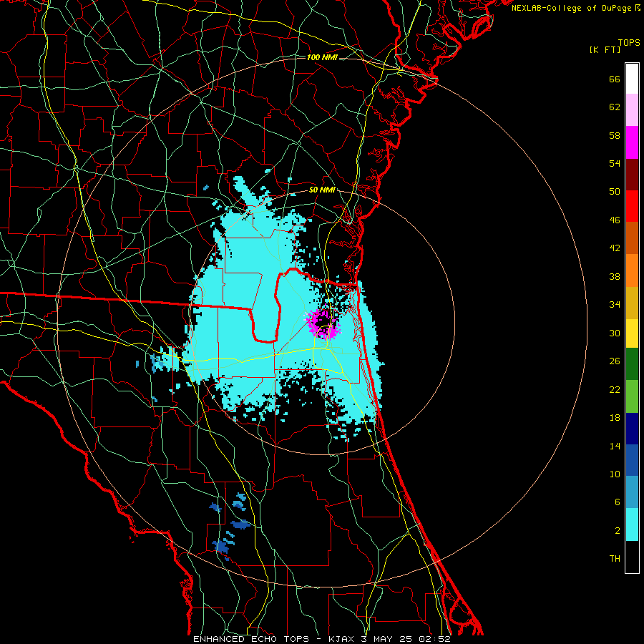Click the ENHANCED ECHO TOPS KJAX caption

tap(322, 639)
